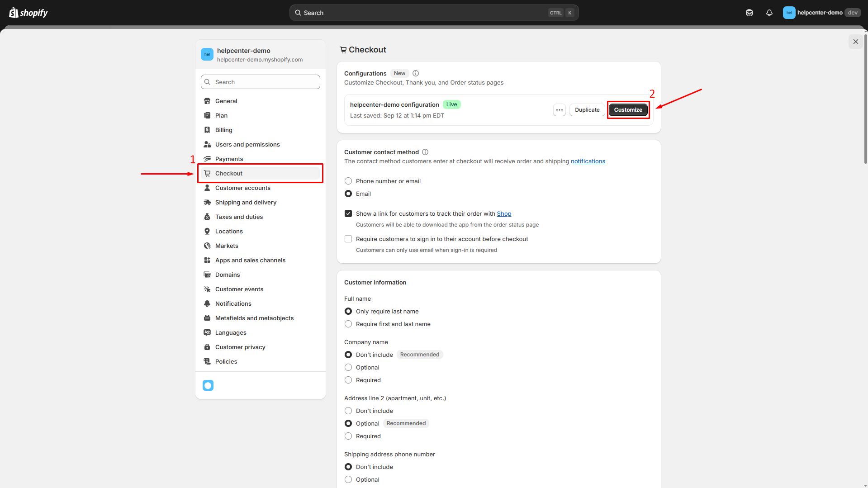Click the settings Search input field
868x488 pixels.
pos(261,82)
